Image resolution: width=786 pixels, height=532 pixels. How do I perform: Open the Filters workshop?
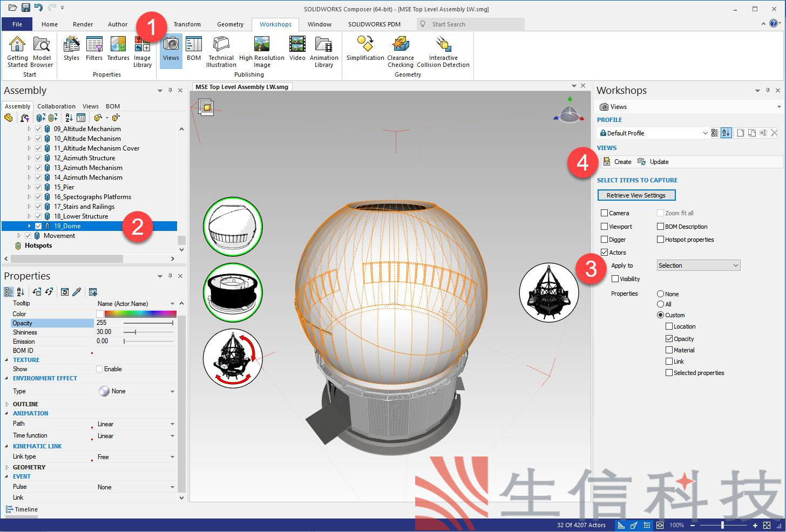(94, 49)
